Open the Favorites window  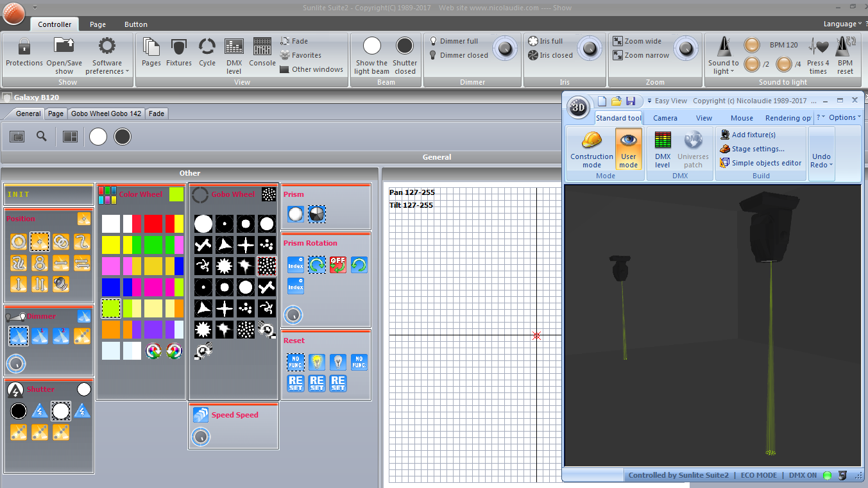tap(301, 55)
